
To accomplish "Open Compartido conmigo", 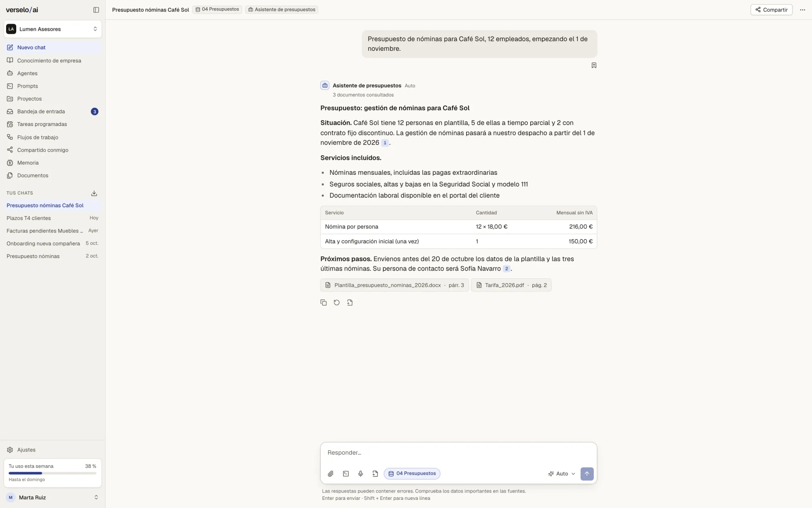I will pyautogui.click(x=53, y=150).
